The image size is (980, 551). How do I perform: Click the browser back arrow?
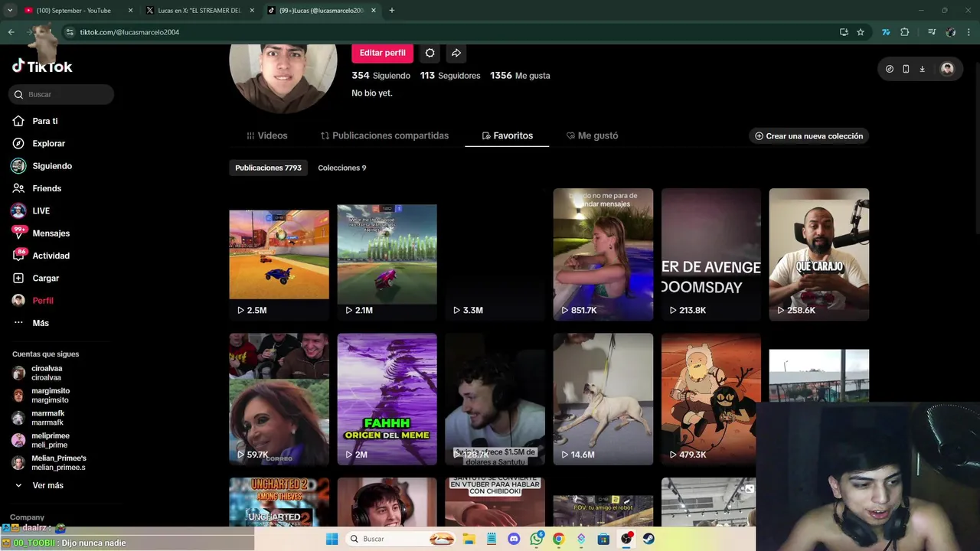(11, 32)
